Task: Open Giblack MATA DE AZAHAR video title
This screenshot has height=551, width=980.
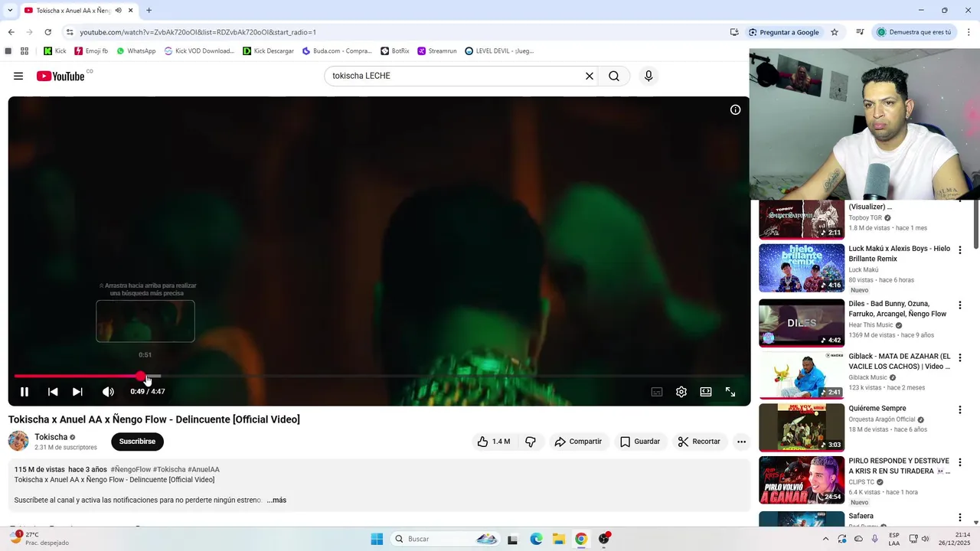Action: click(900, 361)
